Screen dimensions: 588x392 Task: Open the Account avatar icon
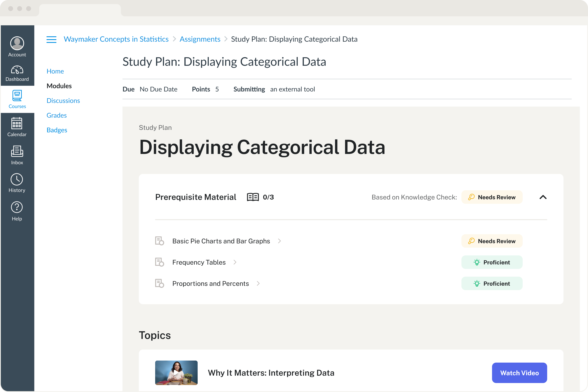coord(17,43)
